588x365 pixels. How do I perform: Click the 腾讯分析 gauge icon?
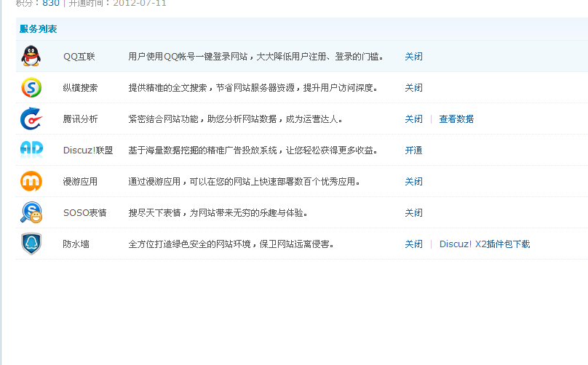coord(31,119)
